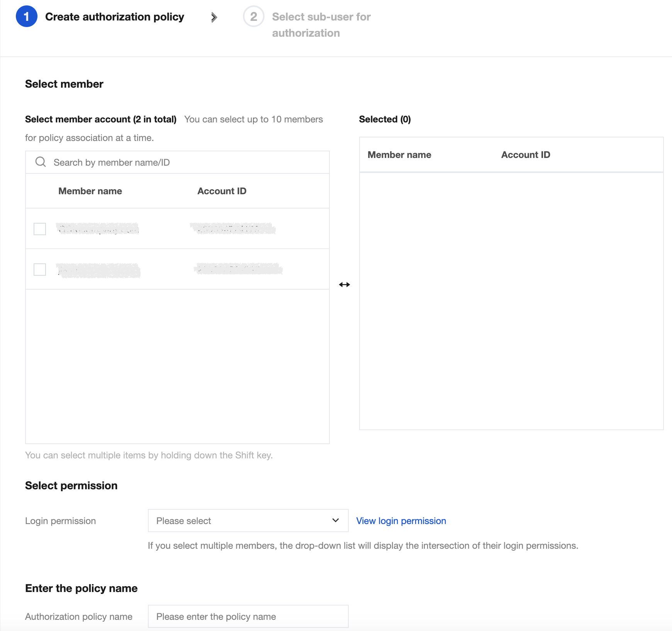Click the second member's blurred account ID
This screenshot has width=672, height=631.
pyautogui.click(x=238, y=269)
